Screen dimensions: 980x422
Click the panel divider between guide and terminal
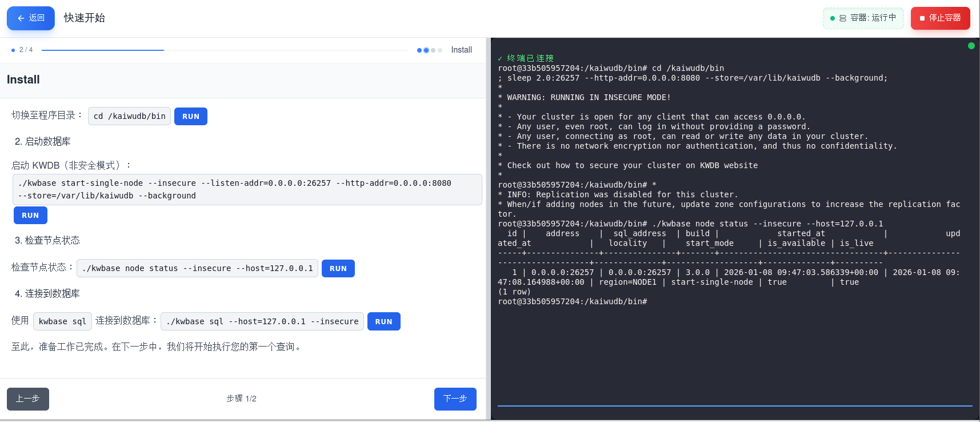488,229
